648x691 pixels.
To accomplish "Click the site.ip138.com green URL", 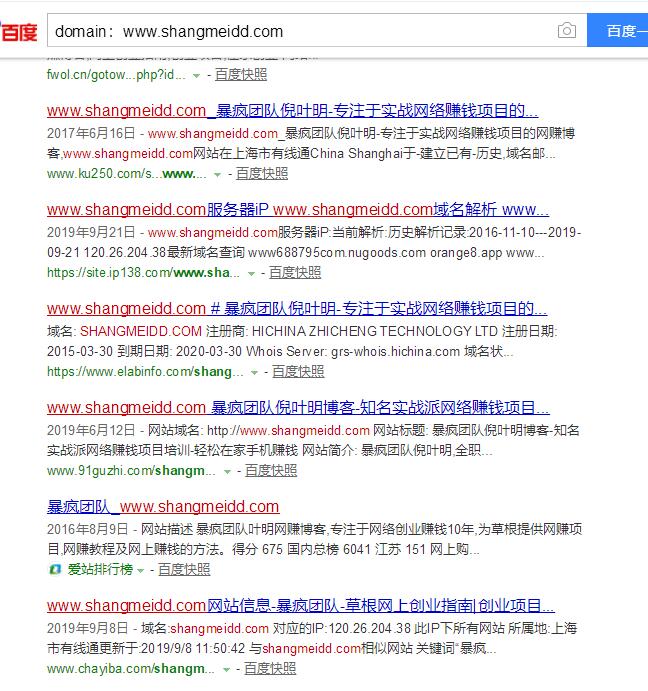I will click(x=143, y=273).
